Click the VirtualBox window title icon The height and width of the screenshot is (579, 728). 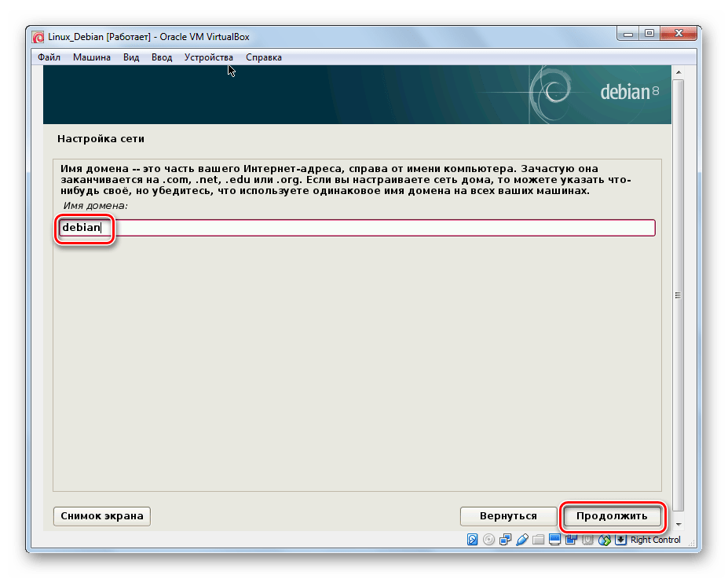click(x=38, y=36)
